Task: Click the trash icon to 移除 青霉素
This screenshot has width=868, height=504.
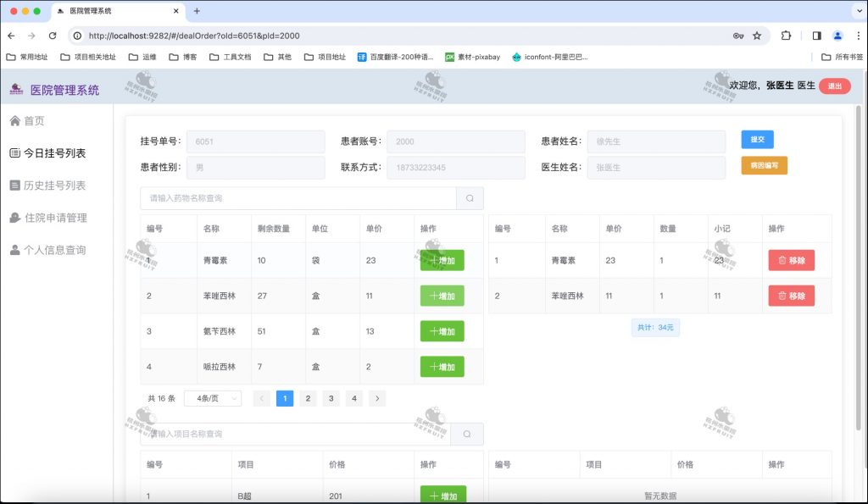Action: point(782,260)
